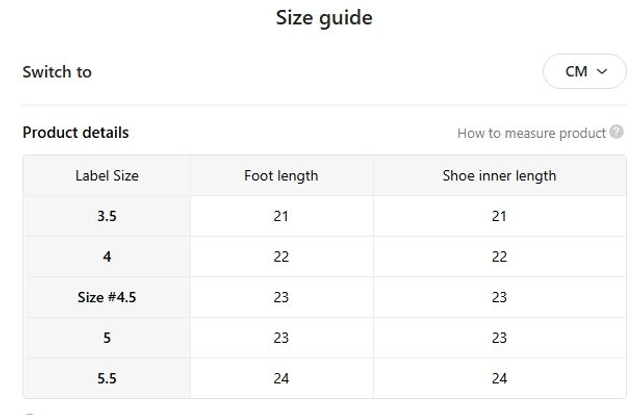This screenshot has height=415, width=640.
Task: Select the 5.5 label size row
Action: 107,378
